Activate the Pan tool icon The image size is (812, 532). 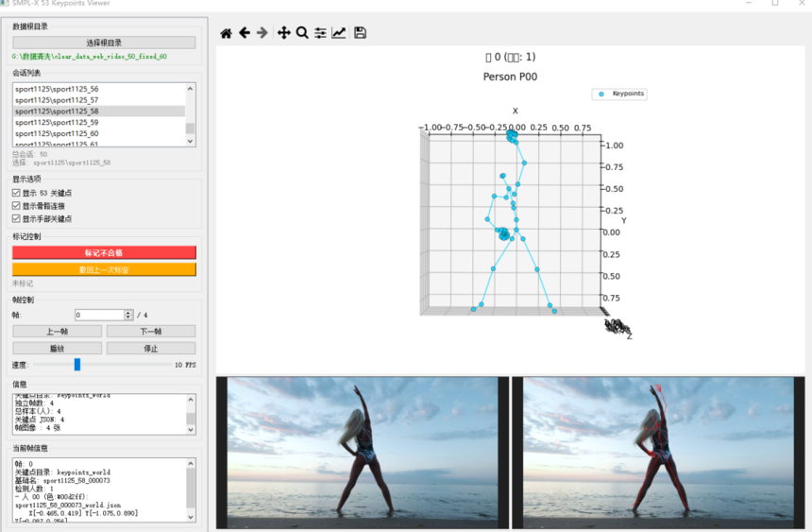[284, 33]
